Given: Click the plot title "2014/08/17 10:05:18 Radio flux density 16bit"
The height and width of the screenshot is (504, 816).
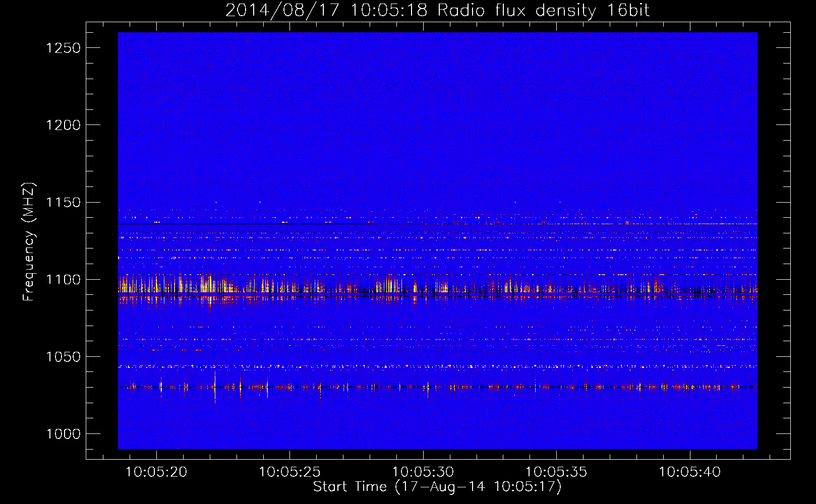Looking at the screenshot, I should coord(437,11).
